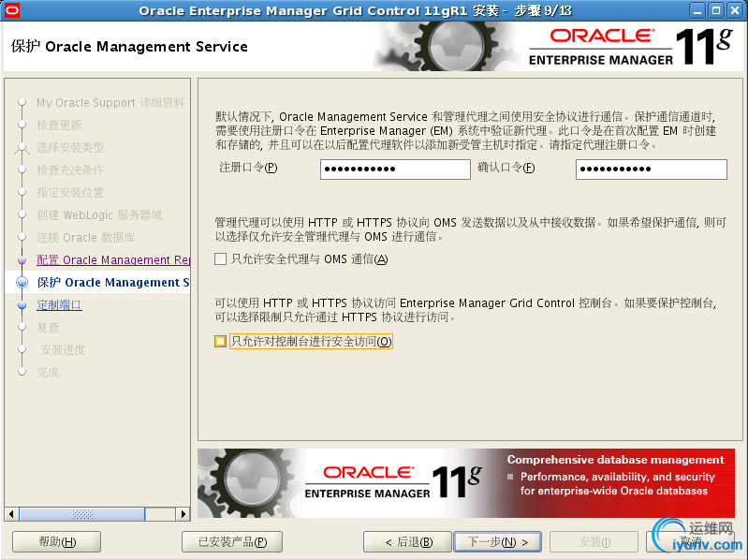Click the 帮助(H) help button
The height and width of the screenshot is (560, 748).
(57, 542)
